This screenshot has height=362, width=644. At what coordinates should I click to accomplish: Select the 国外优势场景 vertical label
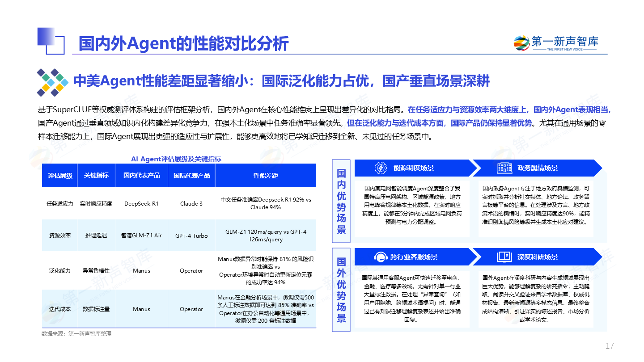point(341,290)
